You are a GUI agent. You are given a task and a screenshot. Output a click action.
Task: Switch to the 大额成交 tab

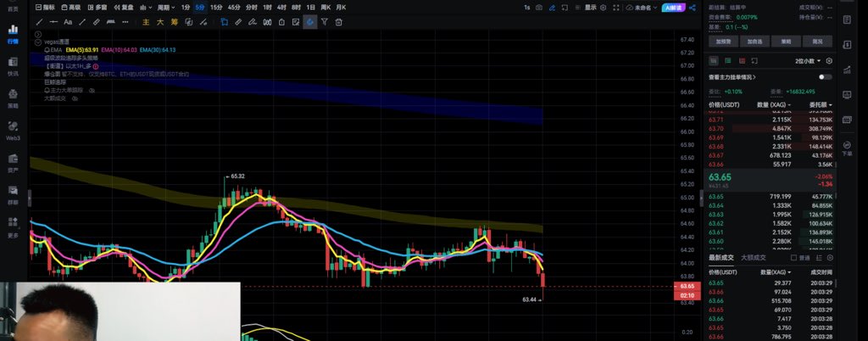tap(754, 258)
